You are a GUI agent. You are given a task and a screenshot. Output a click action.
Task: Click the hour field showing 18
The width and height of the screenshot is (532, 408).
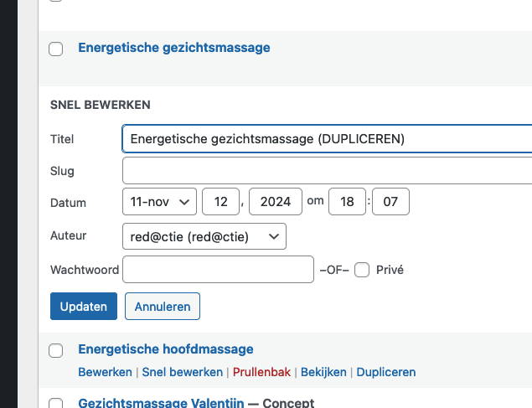click(x=347, y=201)
